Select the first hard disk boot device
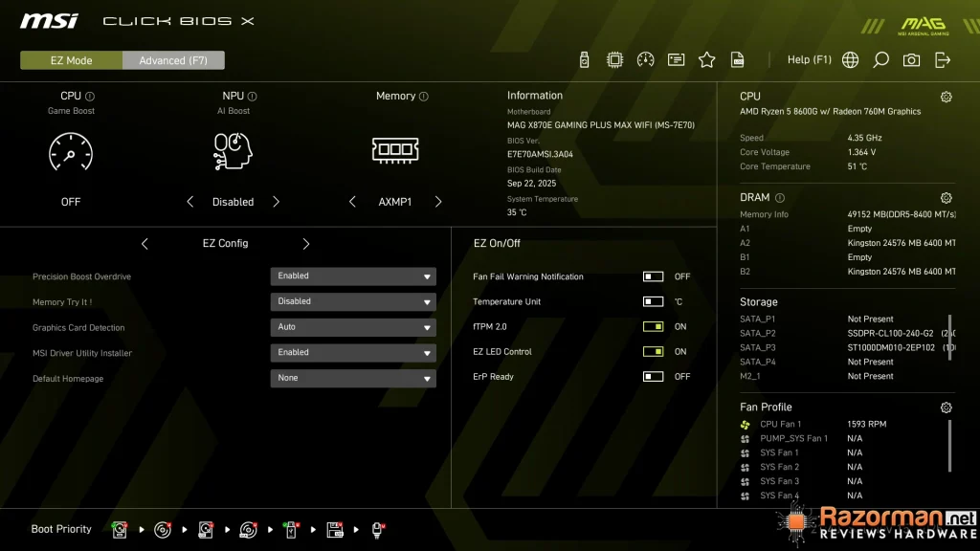980x551 pixels. tap(120, 530)
